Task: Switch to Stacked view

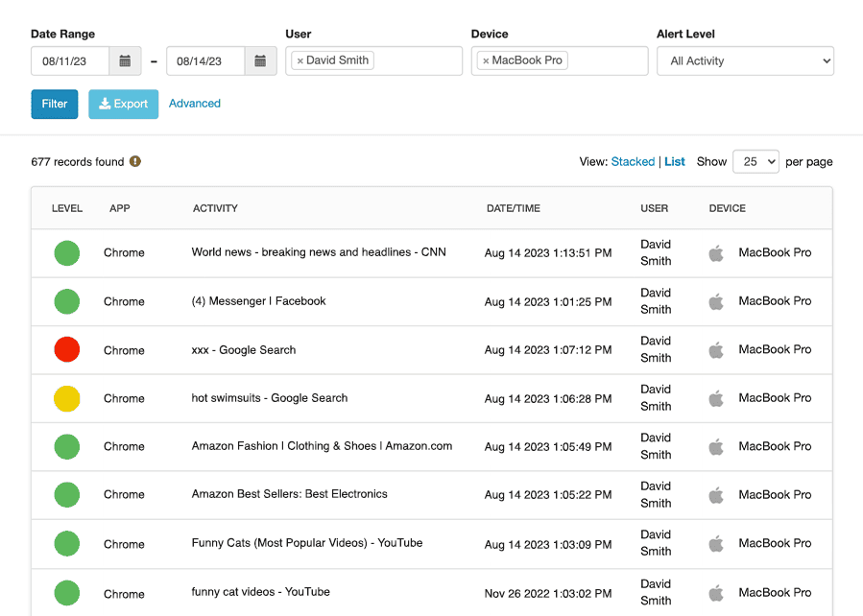Action: pyautogui.click(x=633, y=161)
